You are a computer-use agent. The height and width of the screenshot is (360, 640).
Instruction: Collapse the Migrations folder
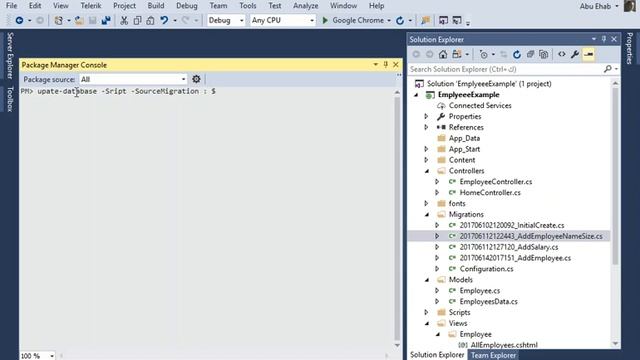tap(427, 215)
